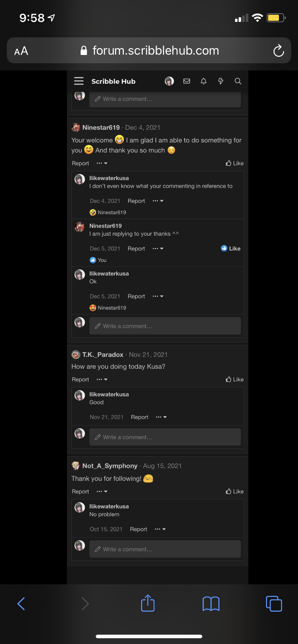This screenshot has height=644, width=298.
Task: Toggle Like on Ninestar619's Dec 4 post
Action: click(x=235, y=163)
